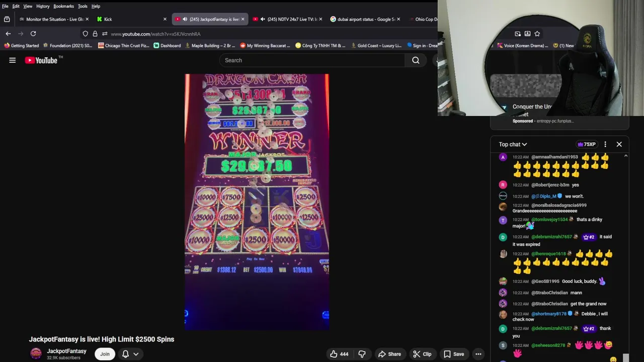Open the My Winning Baccarat bookmark
The image size is (644, 362).
pos(265,45)
